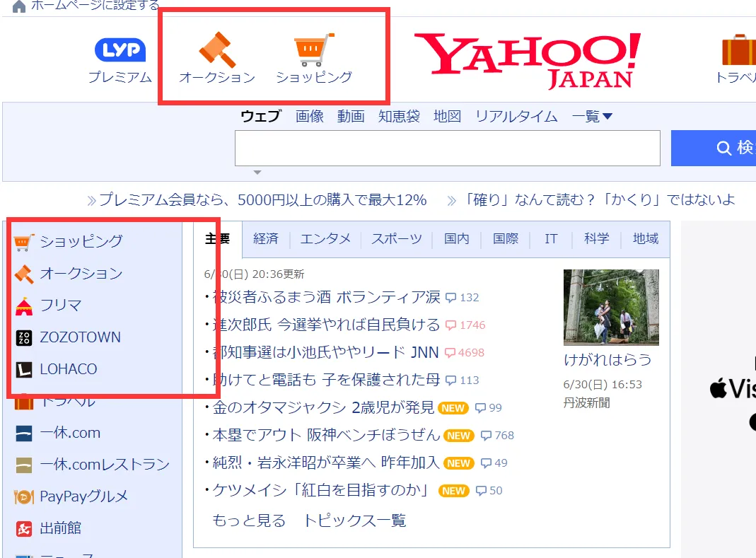Click the shopping cart icon in header
Image resolution: width=756 pixels, height=558 pixels.
(x=314, y=50)
